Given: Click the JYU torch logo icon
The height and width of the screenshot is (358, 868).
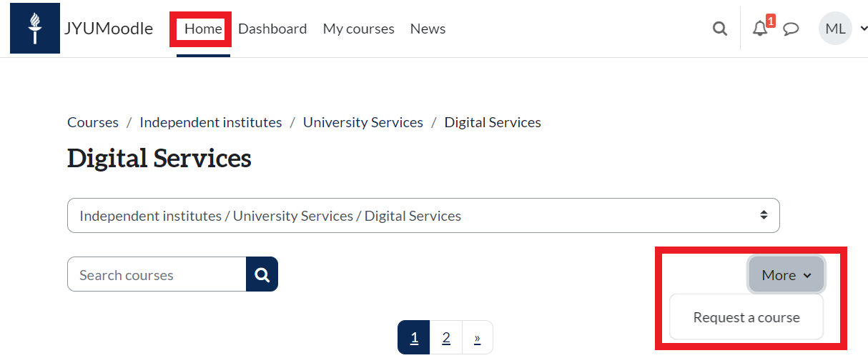Looking at the screenshot, I should pyautogui.click(x=34, y=29).
